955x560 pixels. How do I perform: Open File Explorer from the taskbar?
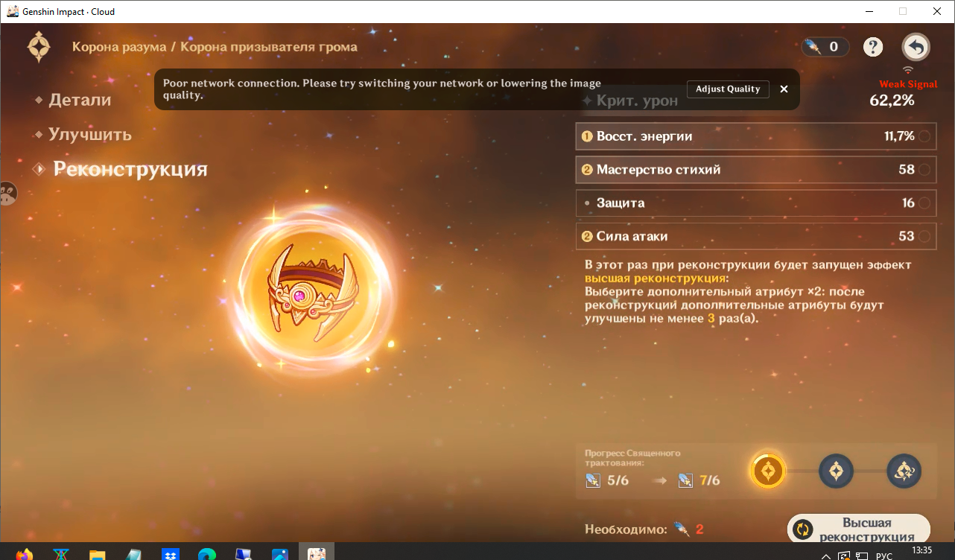[x=97, y=555]
